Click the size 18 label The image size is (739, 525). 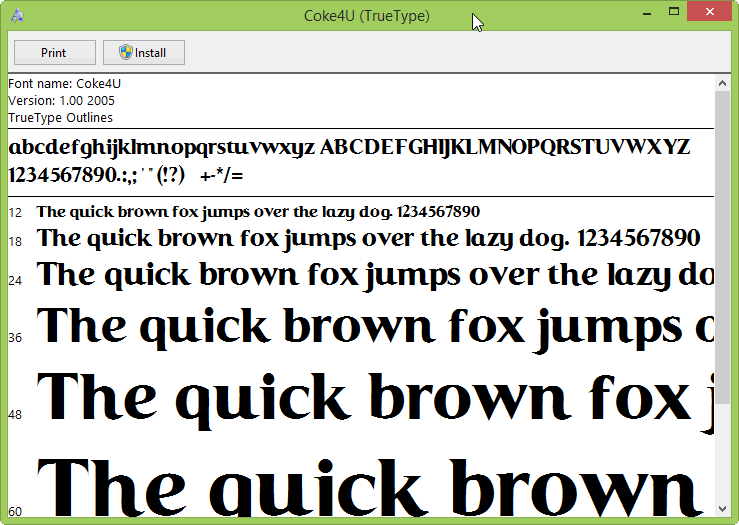tap(15, 241)
